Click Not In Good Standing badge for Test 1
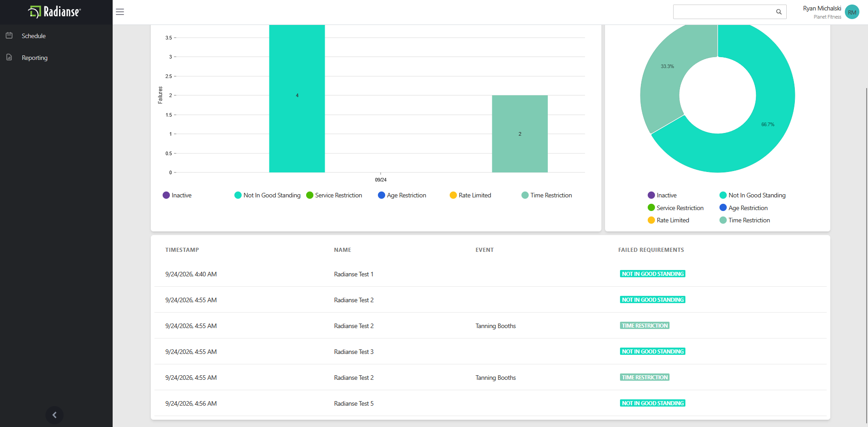This screenshot has width=868, height=427. click(653, 274)
